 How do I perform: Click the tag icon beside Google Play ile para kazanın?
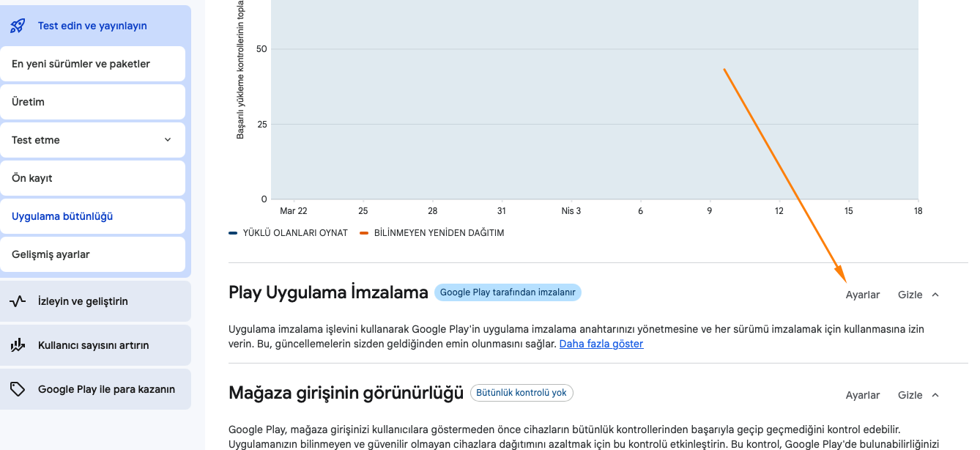(18, 389)
